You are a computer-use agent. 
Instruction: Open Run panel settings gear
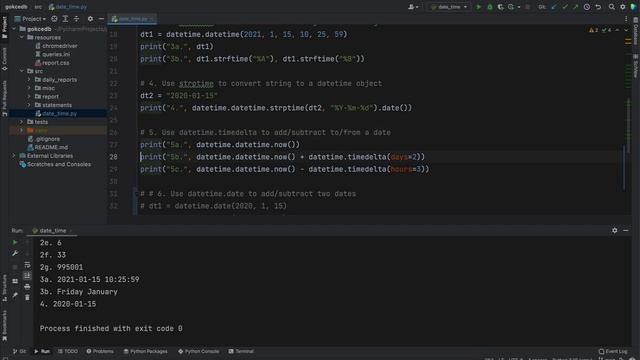click(x=614, y=231)
